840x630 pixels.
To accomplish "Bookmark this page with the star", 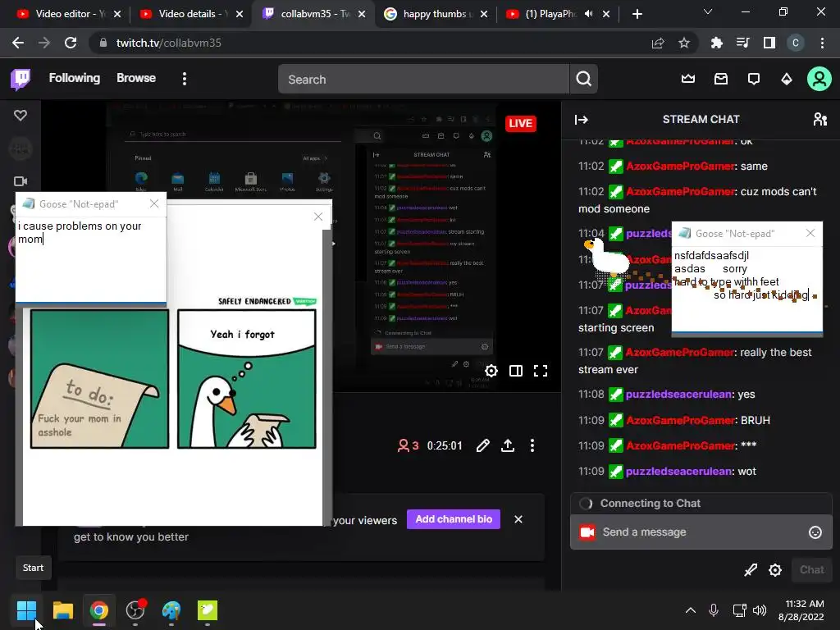I will point(683,43).
